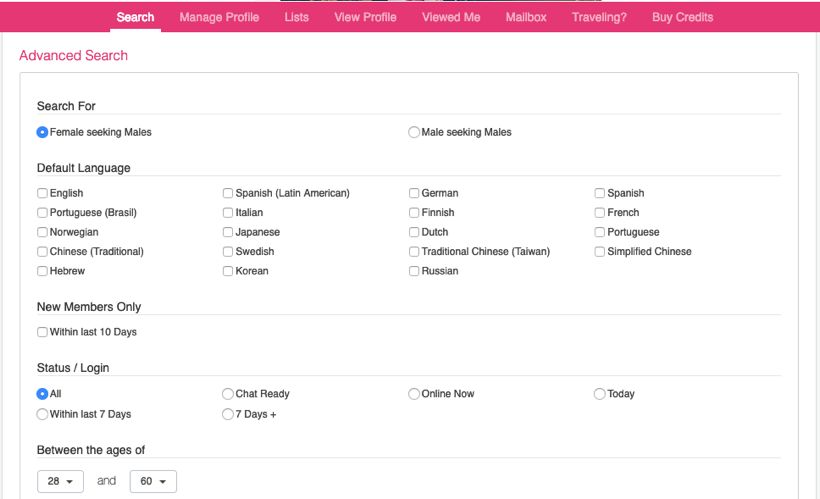Open the Lists tab
820x499 pixels.
click(297, 17)
